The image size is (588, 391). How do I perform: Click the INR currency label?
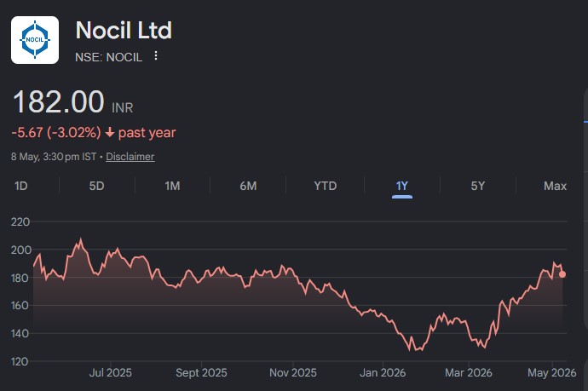pos(122,108)
